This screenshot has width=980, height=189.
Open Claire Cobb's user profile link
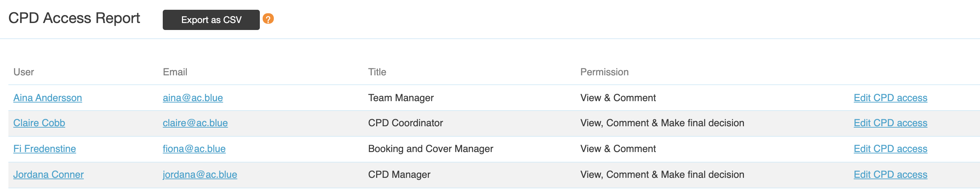click(39, 123)
